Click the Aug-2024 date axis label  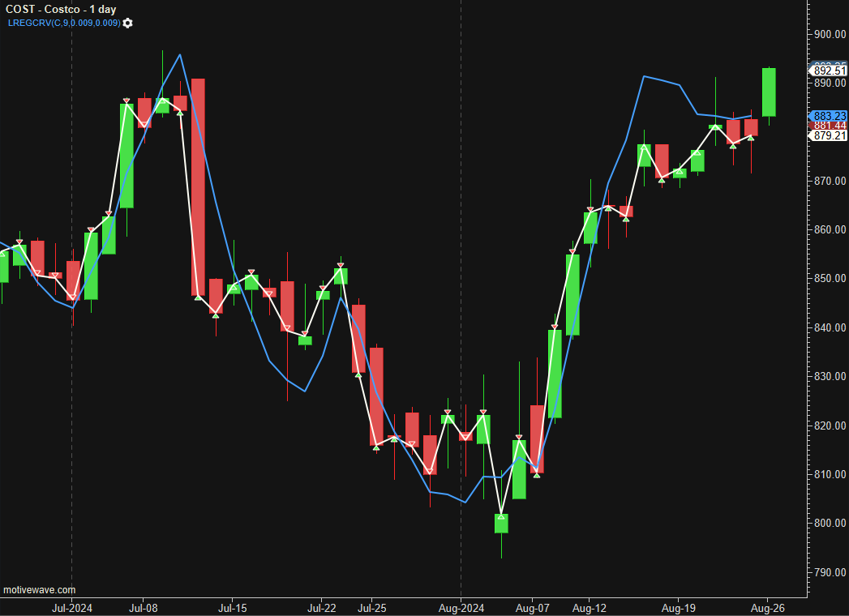[x=461, y=608]
